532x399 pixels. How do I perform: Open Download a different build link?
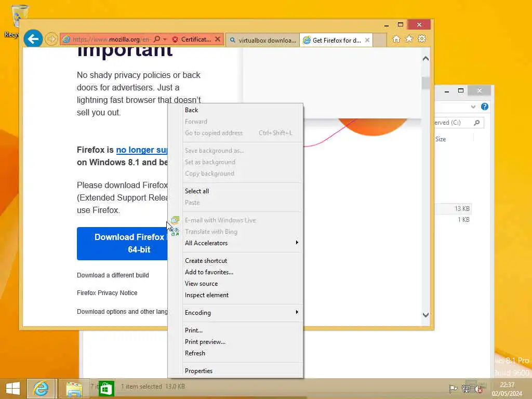tap(113, 275)
